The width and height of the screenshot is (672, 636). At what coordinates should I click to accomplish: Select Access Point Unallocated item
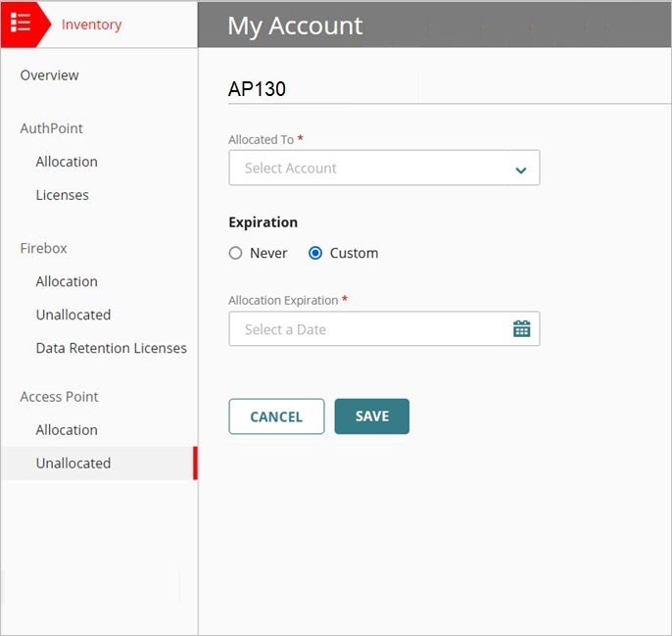(73, 464)
